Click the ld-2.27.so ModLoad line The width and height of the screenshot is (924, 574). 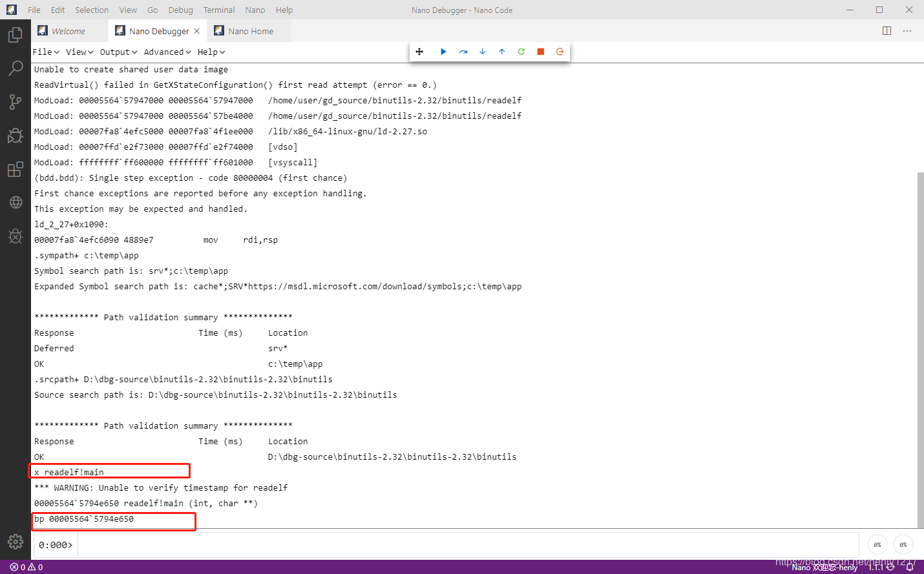pyautogui.click(x=231, y=132)
